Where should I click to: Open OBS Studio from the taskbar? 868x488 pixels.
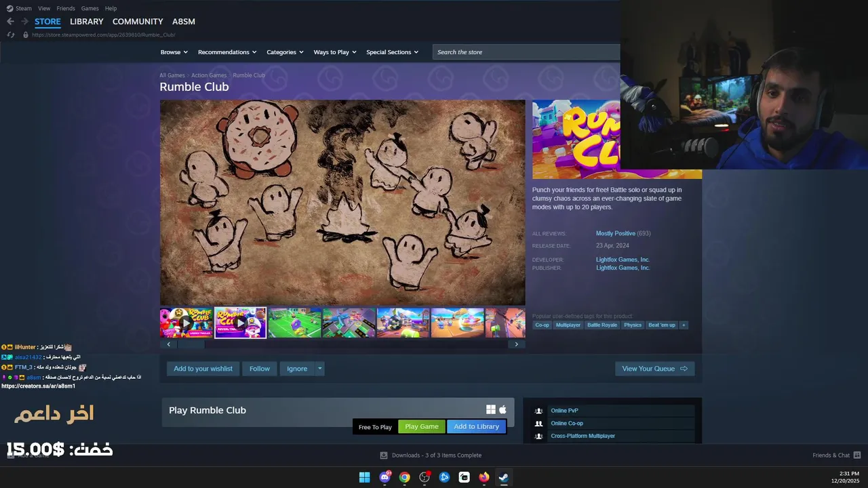coord(425,477)
